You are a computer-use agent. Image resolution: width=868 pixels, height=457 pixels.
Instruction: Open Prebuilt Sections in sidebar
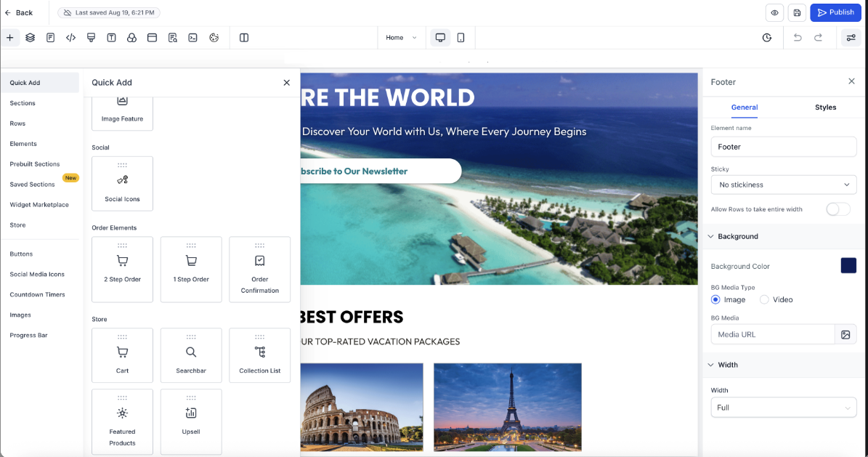(x=35, y=164)
